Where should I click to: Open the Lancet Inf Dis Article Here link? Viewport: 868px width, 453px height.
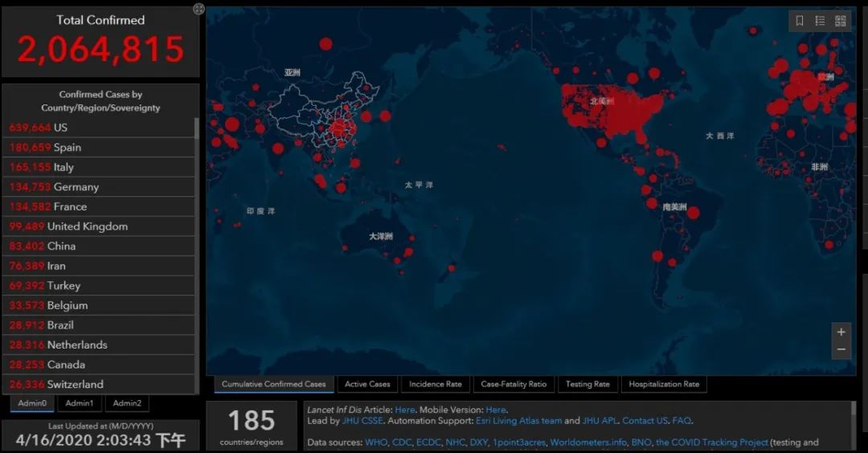(x=404, y=410)
